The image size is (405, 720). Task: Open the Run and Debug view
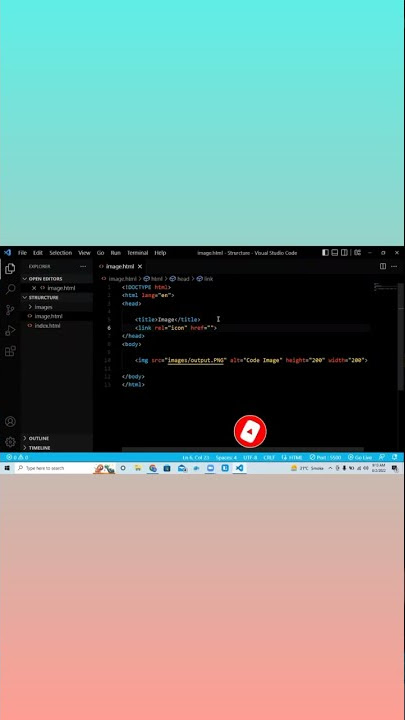coord(10,331)
